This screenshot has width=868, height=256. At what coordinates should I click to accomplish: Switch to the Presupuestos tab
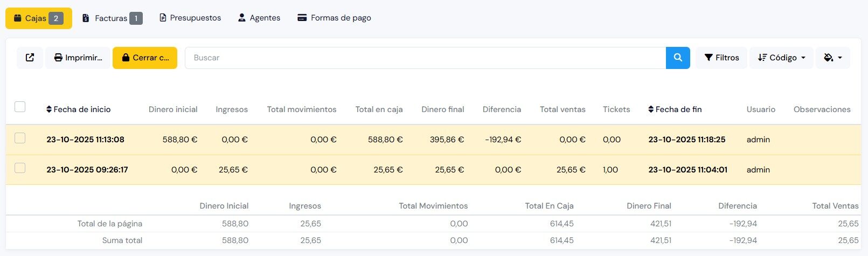(190, 18)
